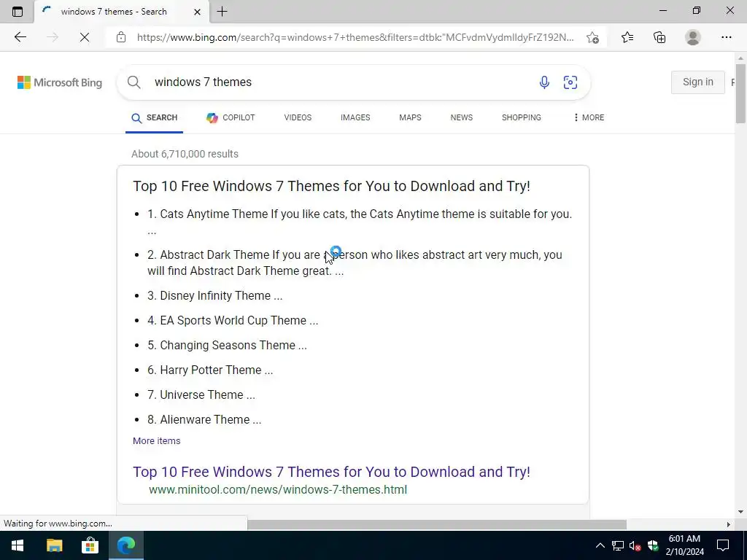Open the browser profile icon
This screenshot has height=560, width=747.
[x=693, y=37]
